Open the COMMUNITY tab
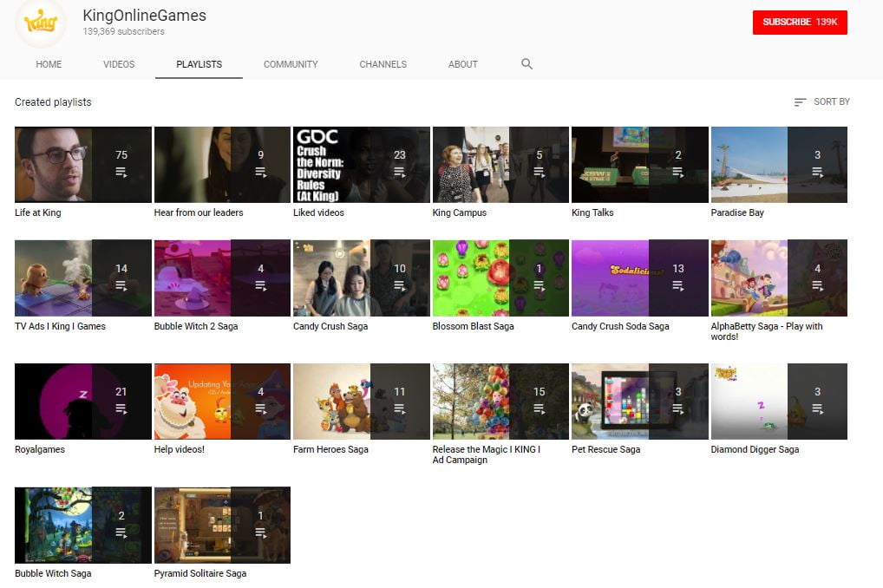Image resolution: width=883 pixels, height=588 pixels. pyautogui.click(x=291, y=64)
